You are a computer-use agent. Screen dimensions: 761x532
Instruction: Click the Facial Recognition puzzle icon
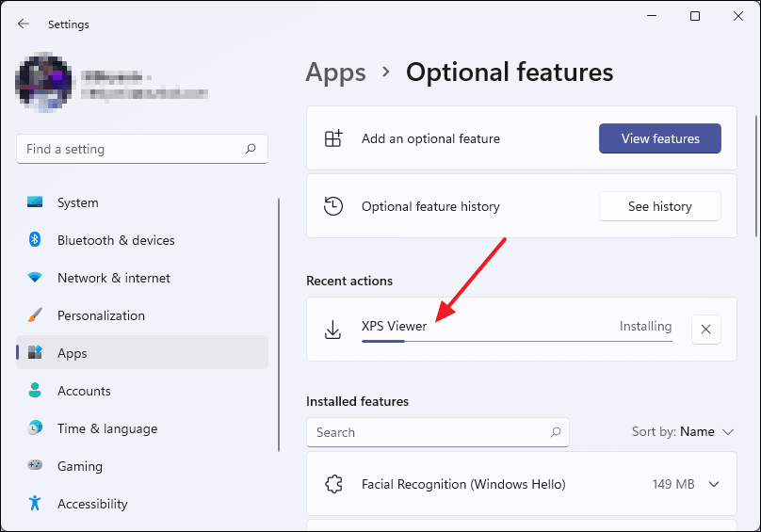[x=333, y=484]
